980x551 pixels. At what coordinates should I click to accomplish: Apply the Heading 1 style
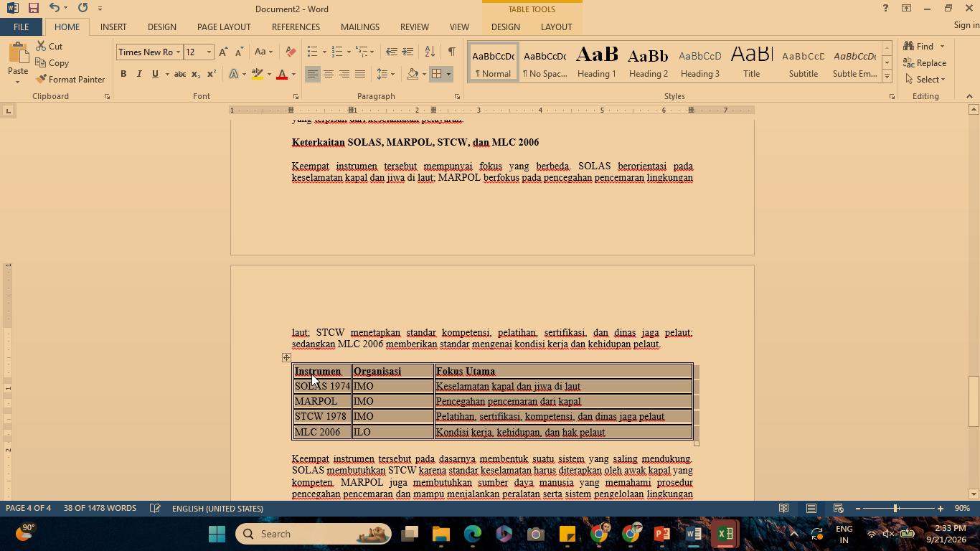(597, 62)
